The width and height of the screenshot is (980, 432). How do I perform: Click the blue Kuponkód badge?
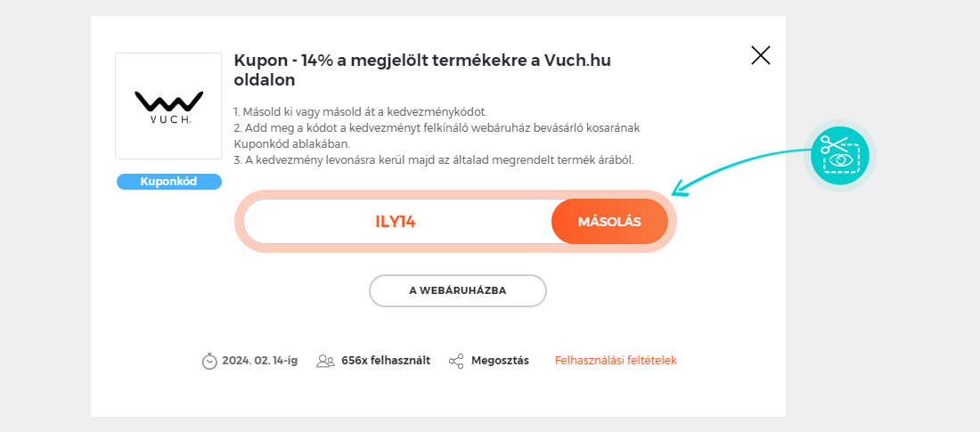[168, 182]
